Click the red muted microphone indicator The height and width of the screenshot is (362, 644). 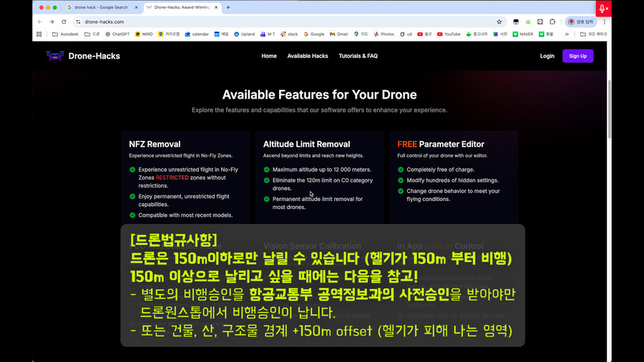(x=603, y=9)
